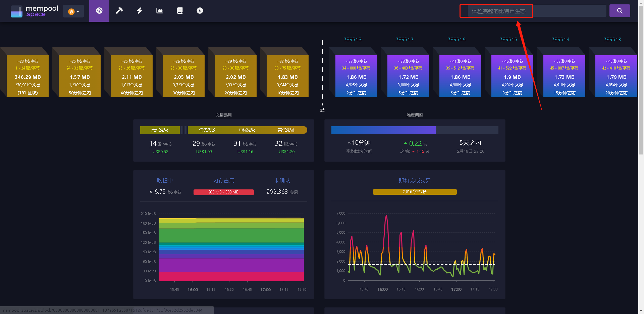Click scrollbar down arrow at bottom

pyautogui.click(x=641, y=311)
